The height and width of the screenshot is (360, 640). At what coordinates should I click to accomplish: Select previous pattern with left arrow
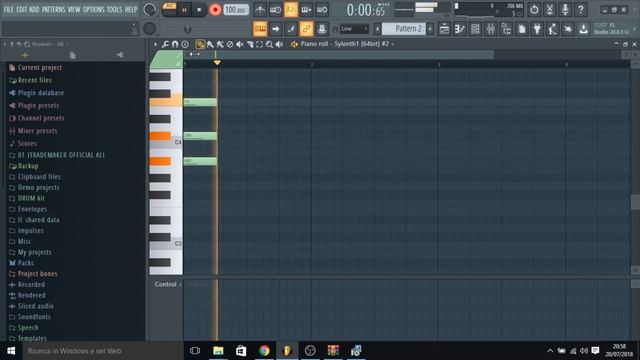378,29
